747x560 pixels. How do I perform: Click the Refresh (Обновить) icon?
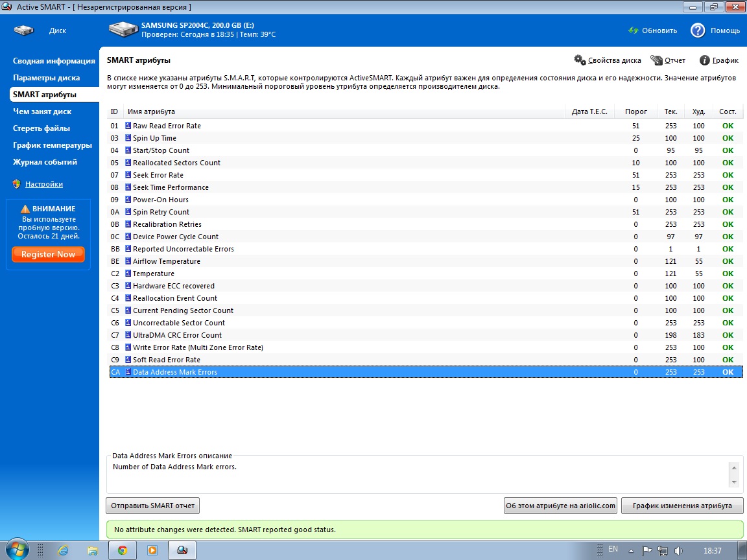634,30
